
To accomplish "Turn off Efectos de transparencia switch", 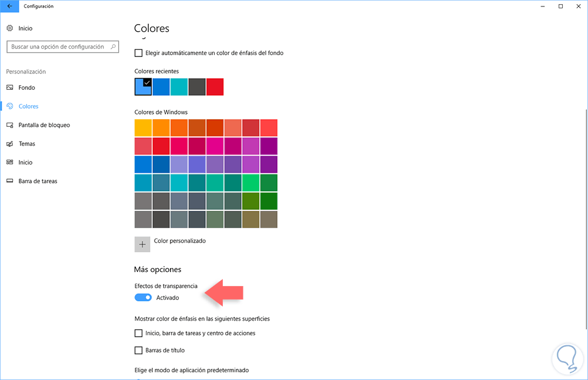I will click(x=143, y=298).
